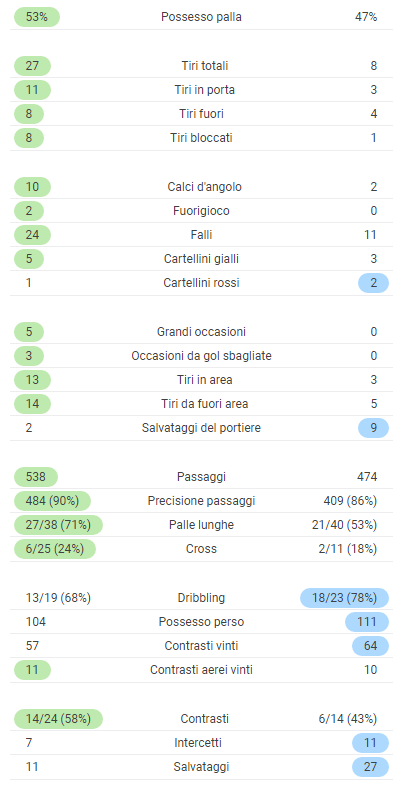
Task: Click the Salvataggi value 27 badge
Action: pos(370,767)
